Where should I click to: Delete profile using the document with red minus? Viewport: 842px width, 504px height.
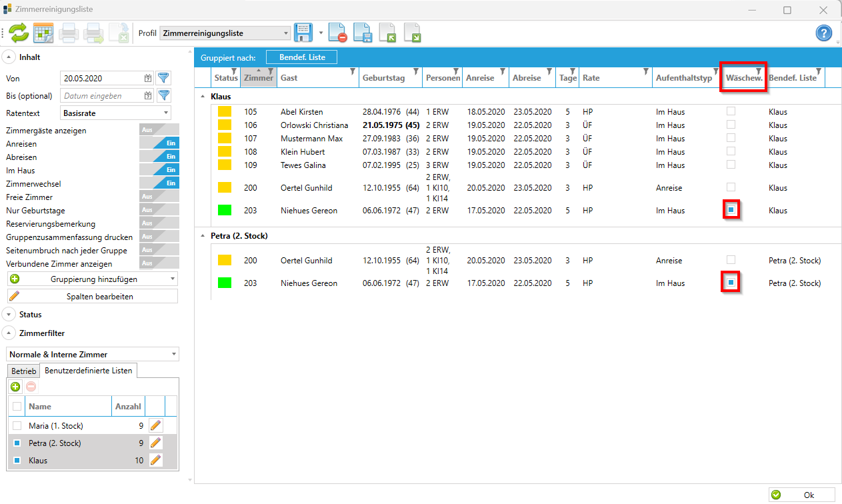pos(338,33)
